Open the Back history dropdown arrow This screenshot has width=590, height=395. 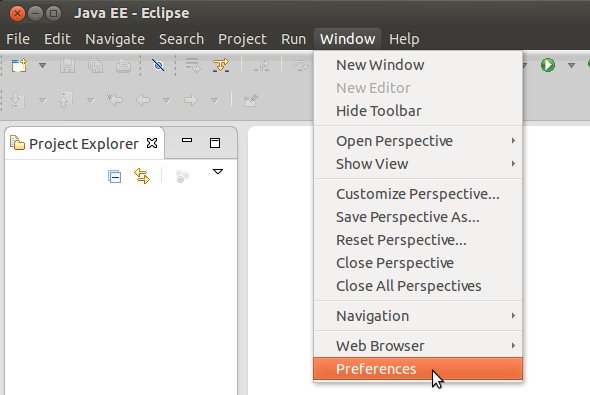(166, 100)
